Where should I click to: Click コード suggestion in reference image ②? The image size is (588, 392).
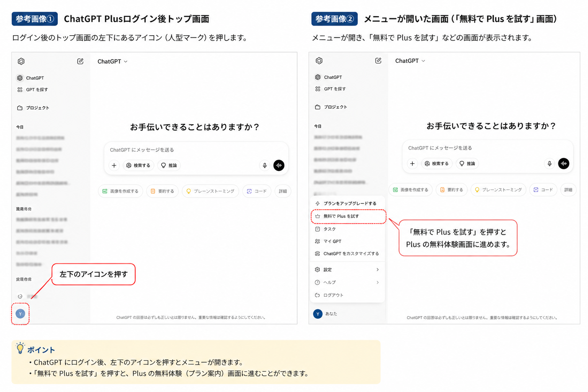tap(543, 189)
